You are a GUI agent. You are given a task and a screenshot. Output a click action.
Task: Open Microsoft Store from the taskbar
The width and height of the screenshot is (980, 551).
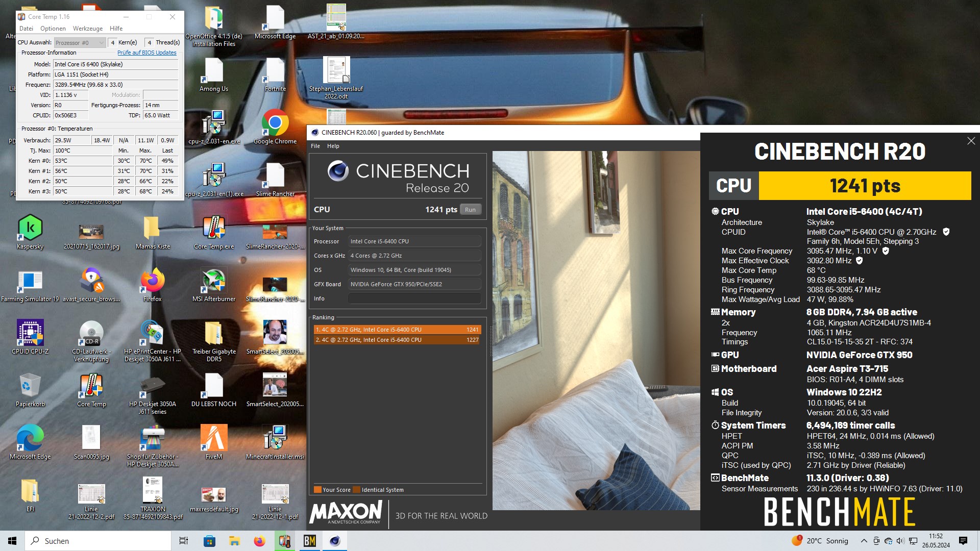coord(209,541)
